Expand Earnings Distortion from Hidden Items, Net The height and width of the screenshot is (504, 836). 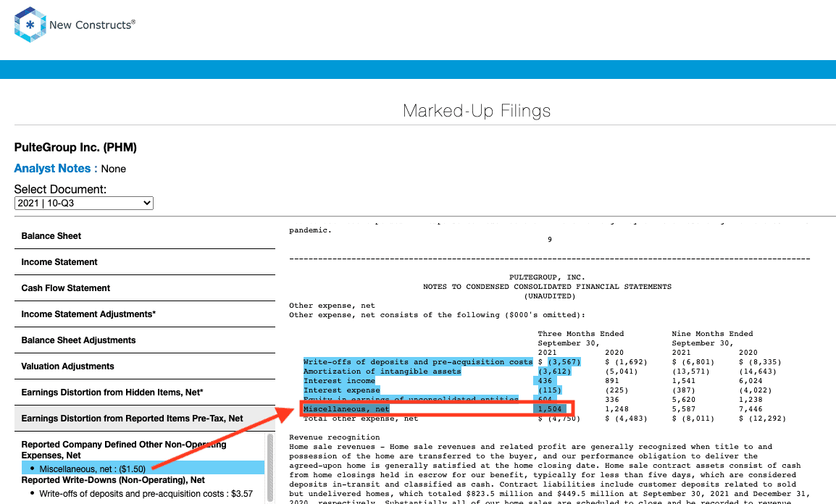144,392
